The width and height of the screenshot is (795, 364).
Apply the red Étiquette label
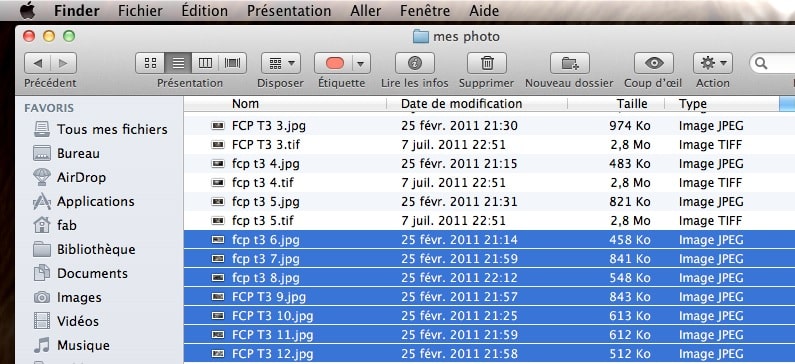(335, 63)
